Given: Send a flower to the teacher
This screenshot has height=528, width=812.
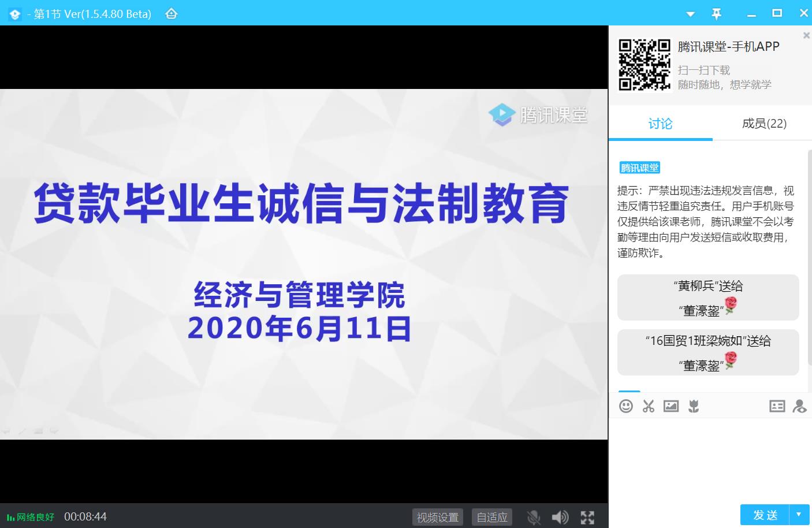Looking at the screenshot, I should [x=694, y=406].
